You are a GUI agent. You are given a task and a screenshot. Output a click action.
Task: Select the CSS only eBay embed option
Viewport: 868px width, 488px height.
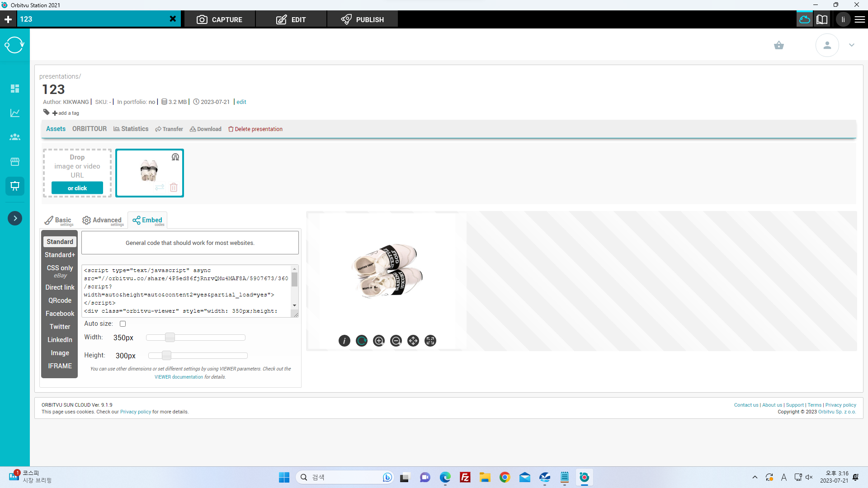(60, 271)
